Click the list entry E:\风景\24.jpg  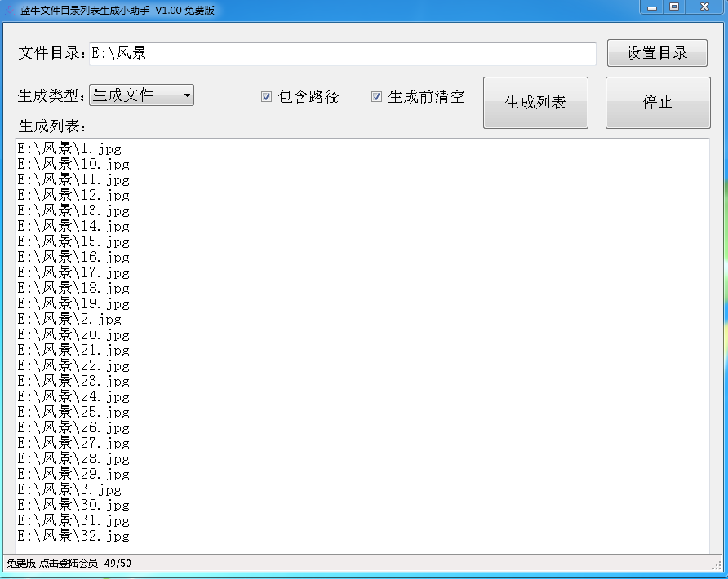[x=73, y=396]
